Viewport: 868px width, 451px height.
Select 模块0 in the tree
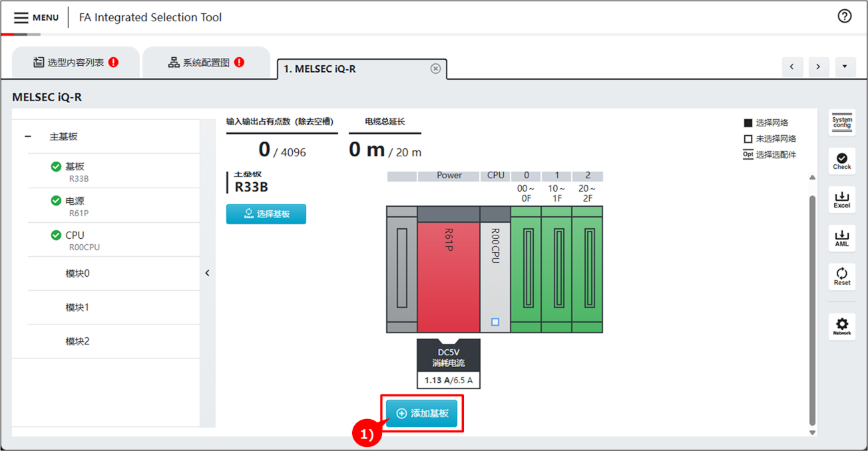pos(77,273)
